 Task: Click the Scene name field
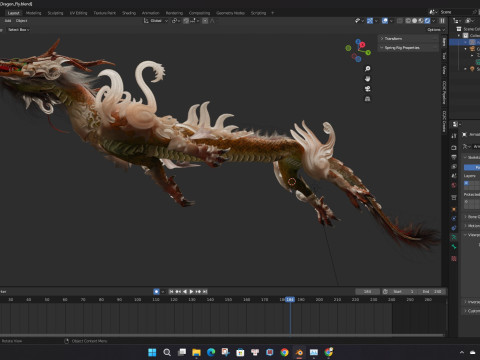455,12
